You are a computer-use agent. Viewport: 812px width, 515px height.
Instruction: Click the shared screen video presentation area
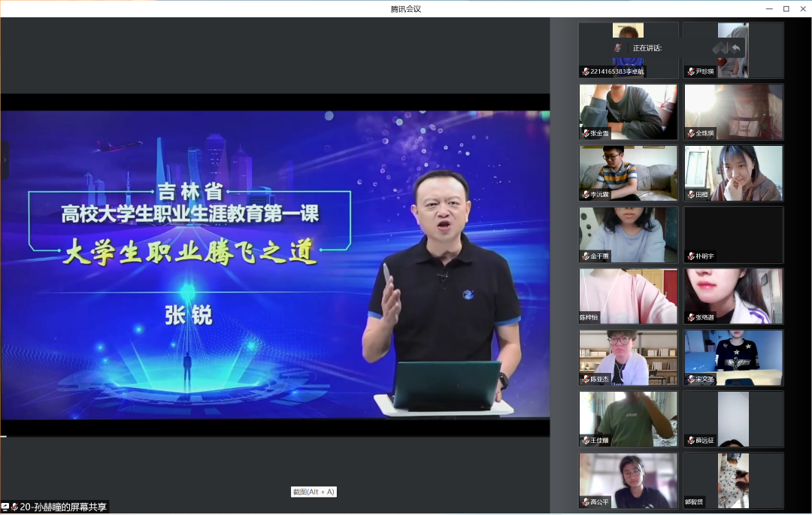pyautogui.click(x=275, y=265)
